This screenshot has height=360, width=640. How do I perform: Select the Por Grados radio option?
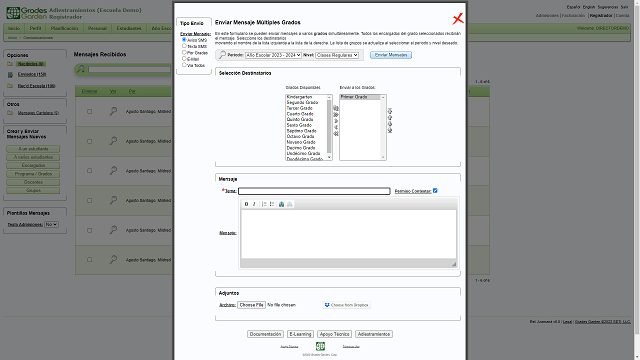pos(184,52)
